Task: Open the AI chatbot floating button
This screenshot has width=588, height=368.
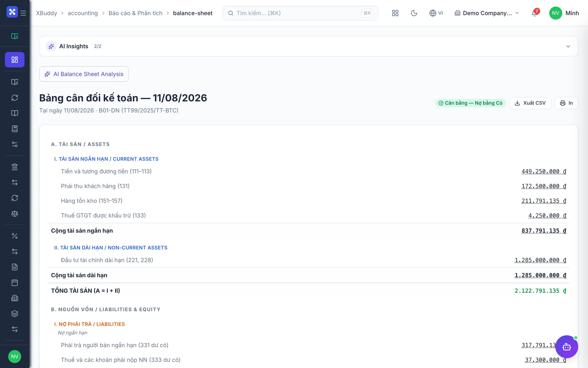Action: pos(567,347)
